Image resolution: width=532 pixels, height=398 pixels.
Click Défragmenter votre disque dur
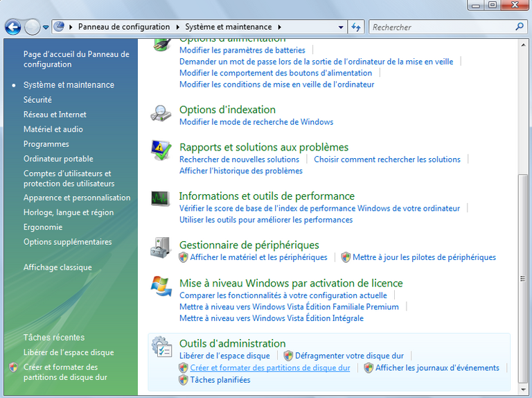click(x=349, y=356)
